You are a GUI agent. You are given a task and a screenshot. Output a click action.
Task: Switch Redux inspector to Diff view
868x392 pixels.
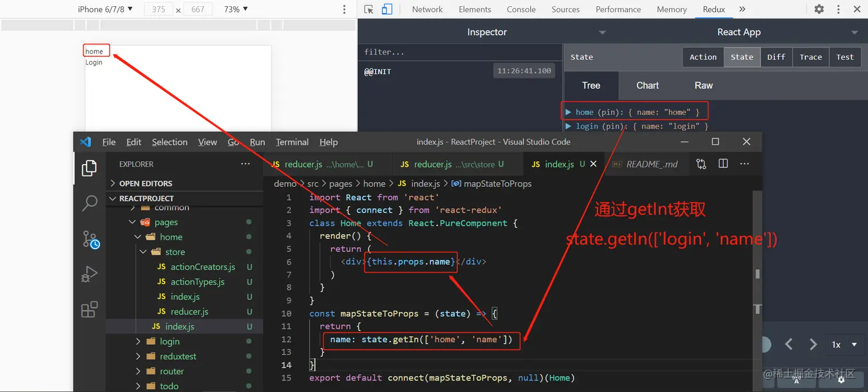(776, 57)
